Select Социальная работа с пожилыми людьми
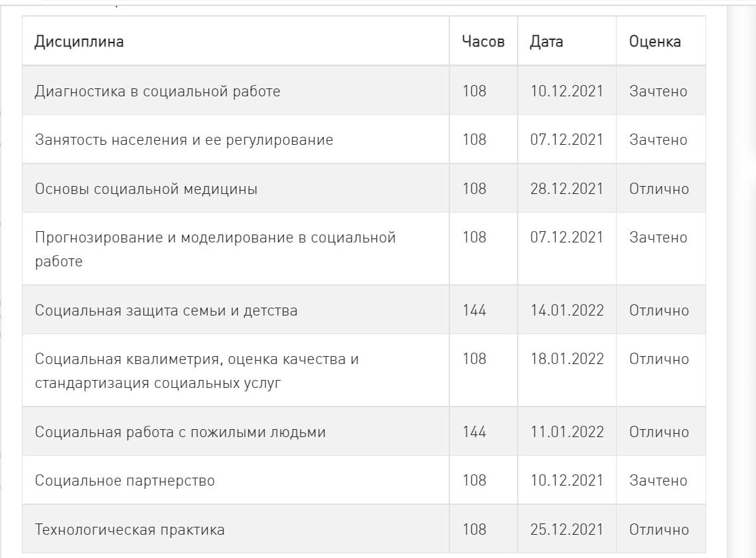This screenshot has width=756, height=558. click(180, 432)
